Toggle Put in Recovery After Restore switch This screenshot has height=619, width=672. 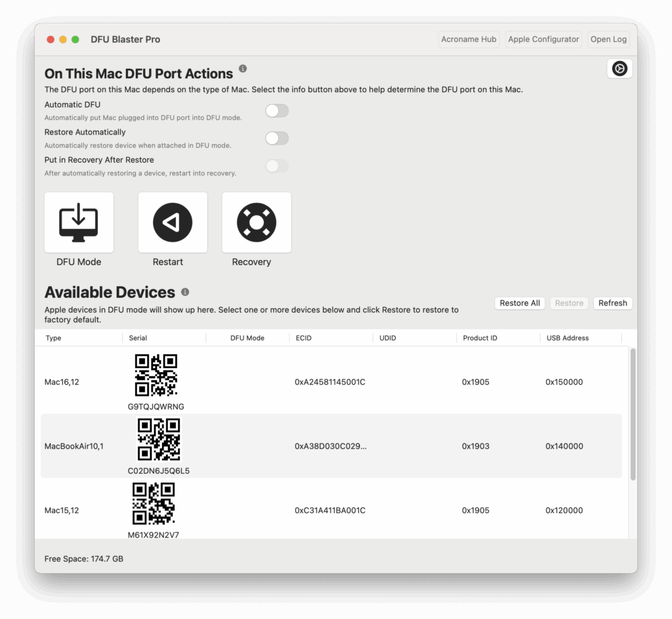[x=277, y=166]
